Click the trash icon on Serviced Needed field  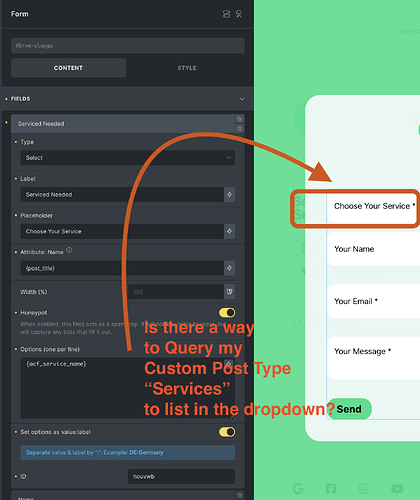(x=239, y=128)
